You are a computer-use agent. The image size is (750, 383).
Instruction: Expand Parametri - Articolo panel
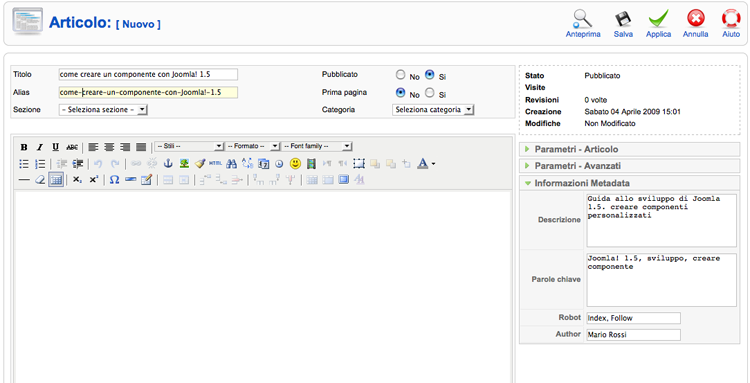[629, 149]
